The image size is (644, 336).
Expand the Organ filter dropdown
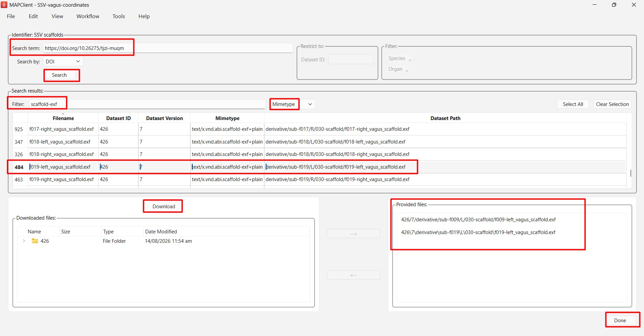coord(398,69)
